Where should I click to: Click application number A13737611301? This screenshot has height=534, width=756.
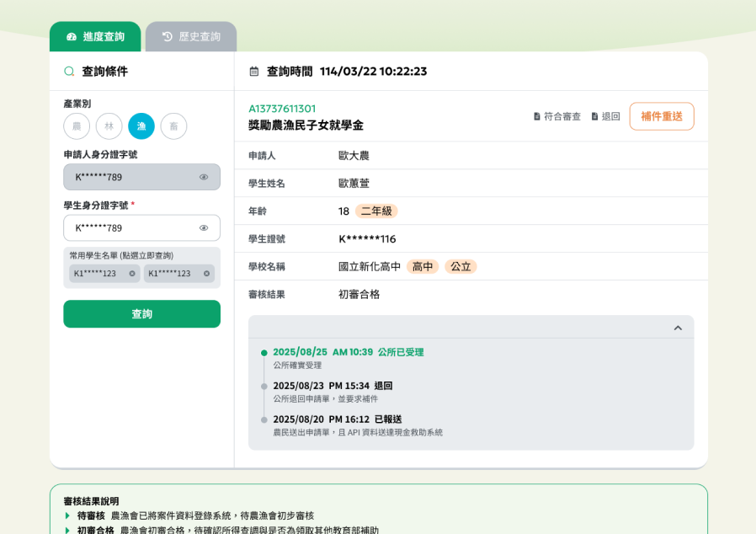pos(282,109)
